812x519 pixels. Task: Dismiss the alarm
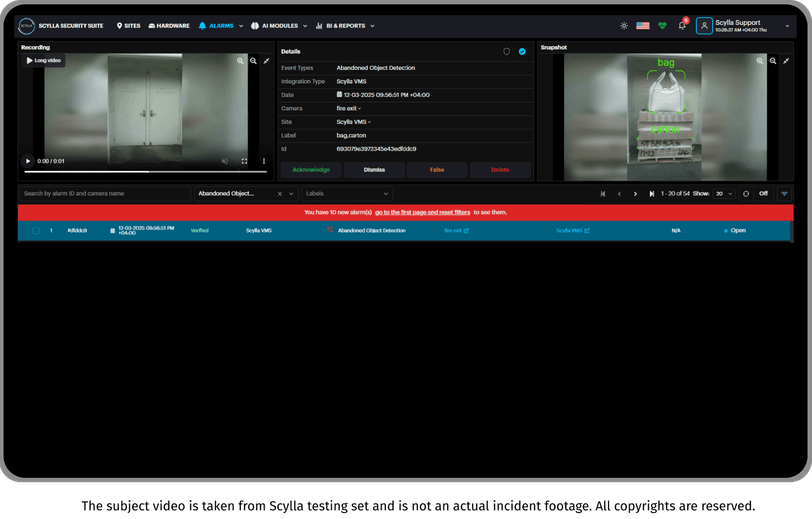pyautogui.click(x=374, y=170)
